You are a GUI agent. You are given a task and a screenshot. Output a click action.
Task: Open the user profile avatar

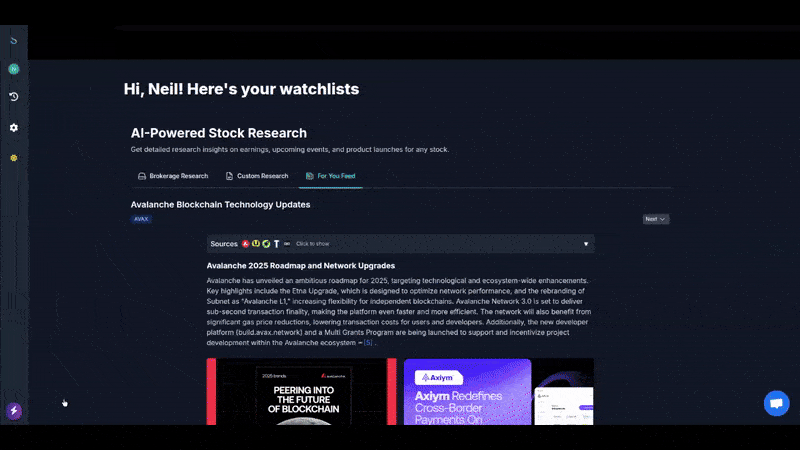click(x=14, y=69)
